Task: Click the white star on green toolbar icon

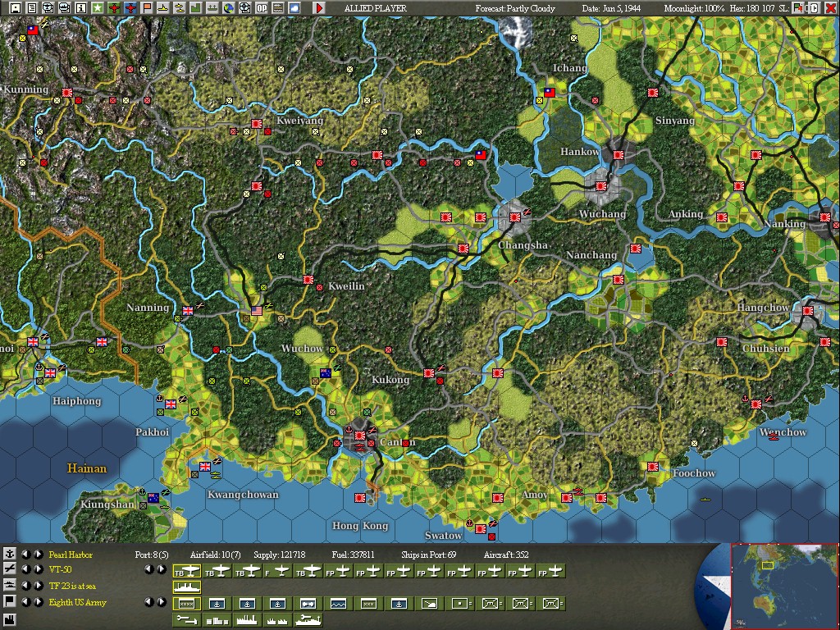Action: 98,7
